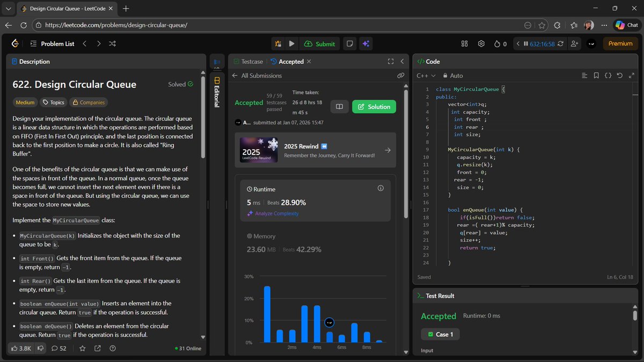Click the help question mark icon

point(112,348)
